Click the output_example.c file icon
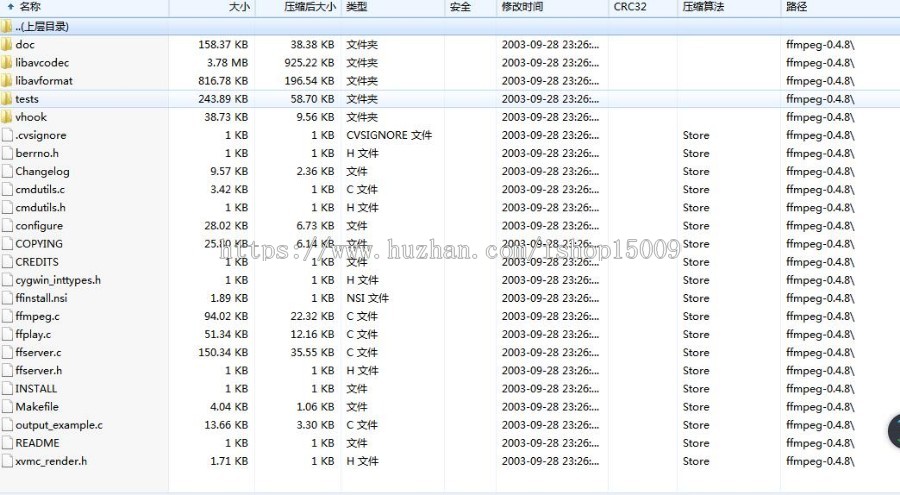The width and height of the screenshot is (900, 495). pos(7,425)
